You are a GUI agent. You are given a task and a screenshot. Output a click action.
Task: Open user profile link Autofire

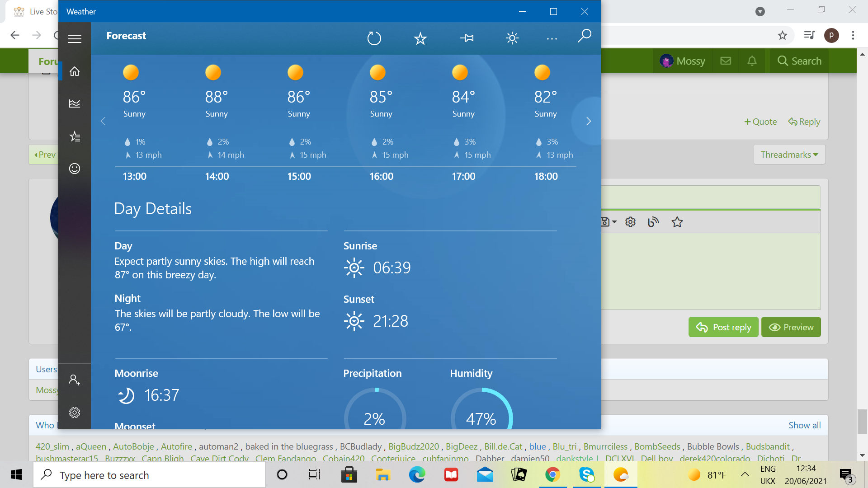[176, 446]
